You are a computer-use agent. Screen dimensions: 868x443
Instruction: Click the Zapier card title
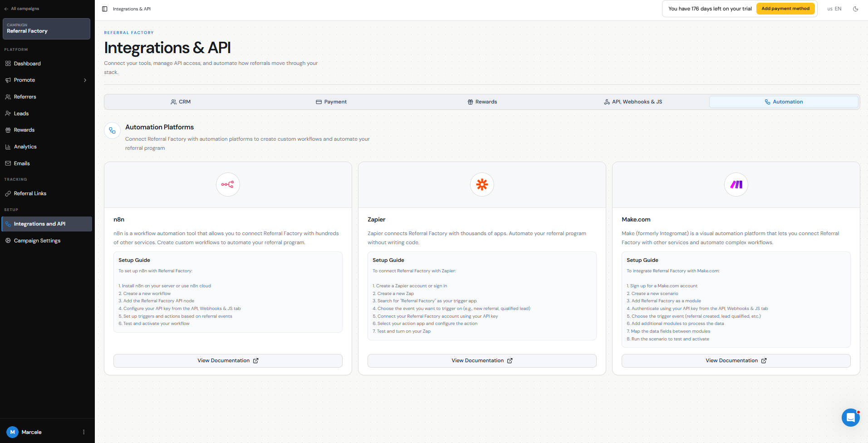(x=376, y=220)
